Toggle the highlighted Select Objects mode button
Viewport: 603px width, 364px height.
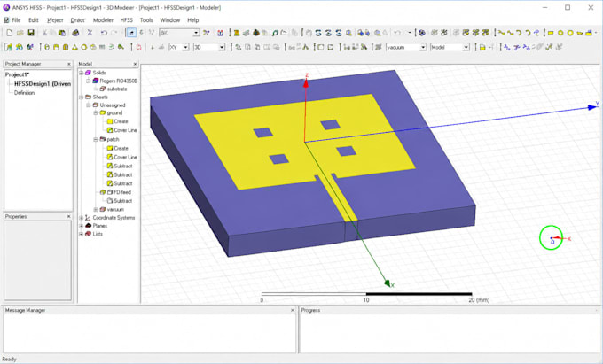tap(131, 33)
